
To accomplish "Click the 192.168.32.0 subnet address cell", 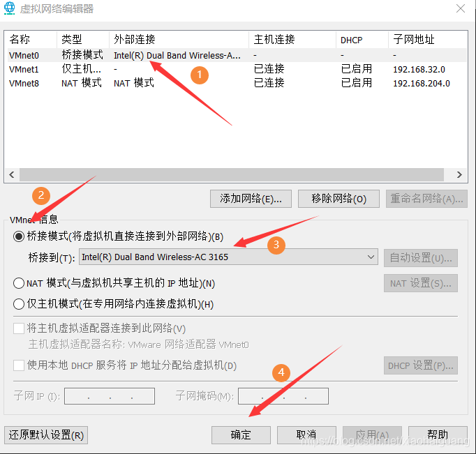I will 419,70.
